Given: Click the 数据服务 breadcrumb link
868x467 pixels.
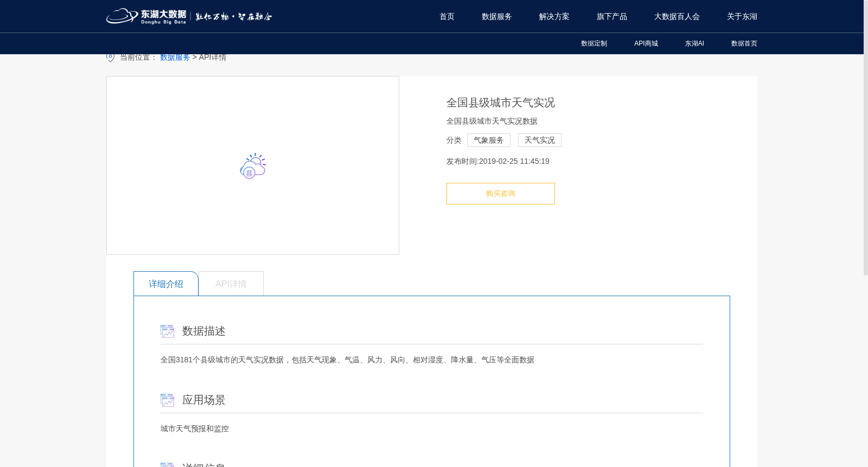Looking at the screenshot, I should point(175,57).
